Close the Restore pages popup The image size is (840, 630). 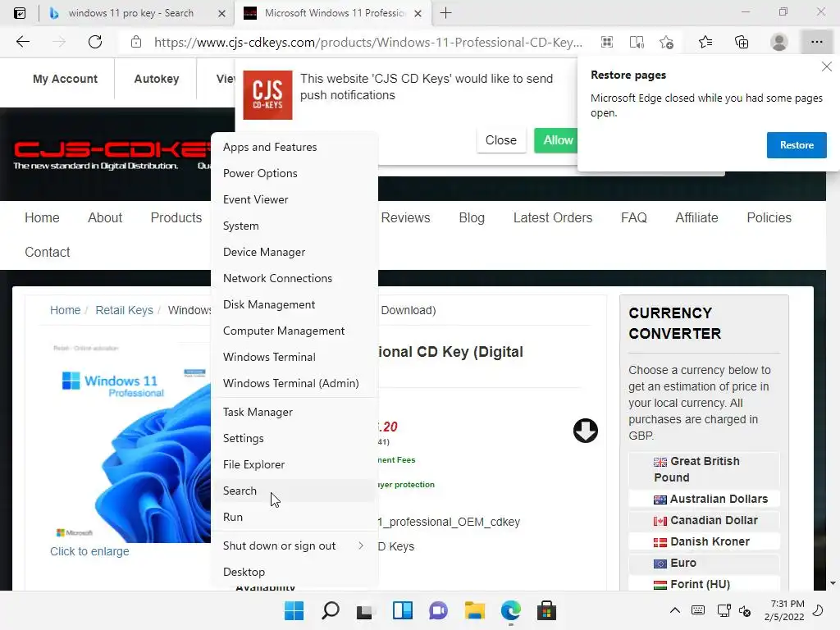click(827, 66)
